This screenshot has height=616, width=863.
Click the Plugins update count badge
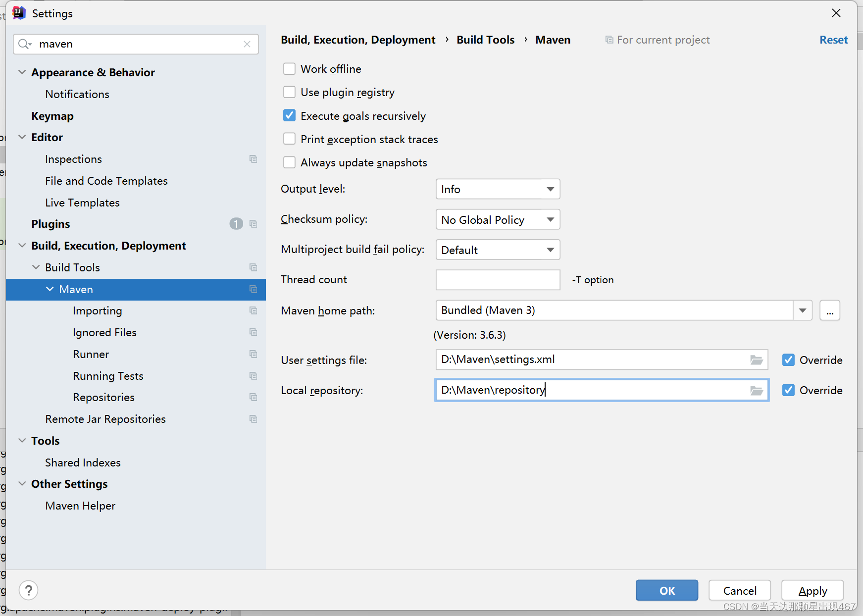(236, 224)
